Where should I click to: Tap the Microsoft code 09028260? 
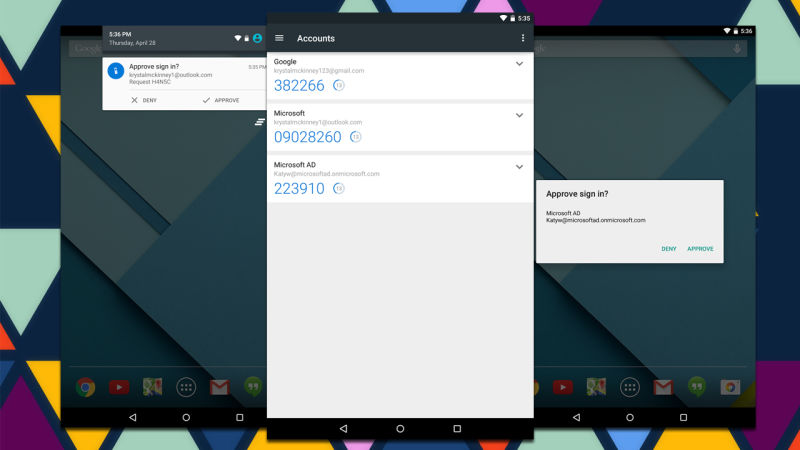click(x=307, y=137)
